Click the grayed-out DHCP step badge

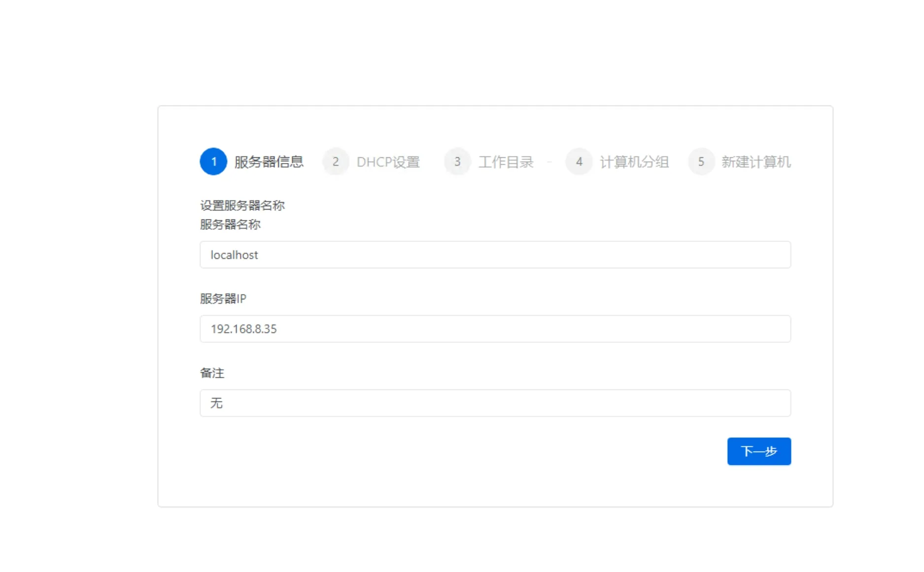click(336, 161)
